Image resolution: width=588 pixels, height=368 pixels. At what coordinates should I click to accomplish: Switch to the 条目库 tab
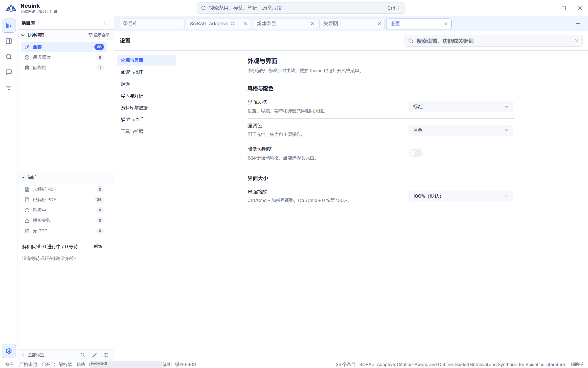pos(152,24)
